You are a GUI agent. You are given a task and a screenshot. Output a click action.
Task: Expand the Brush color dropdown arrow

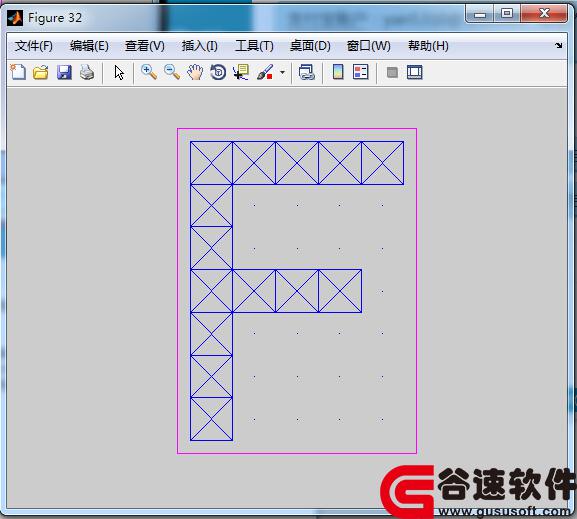pyautogui.click(x=282, y=72)
